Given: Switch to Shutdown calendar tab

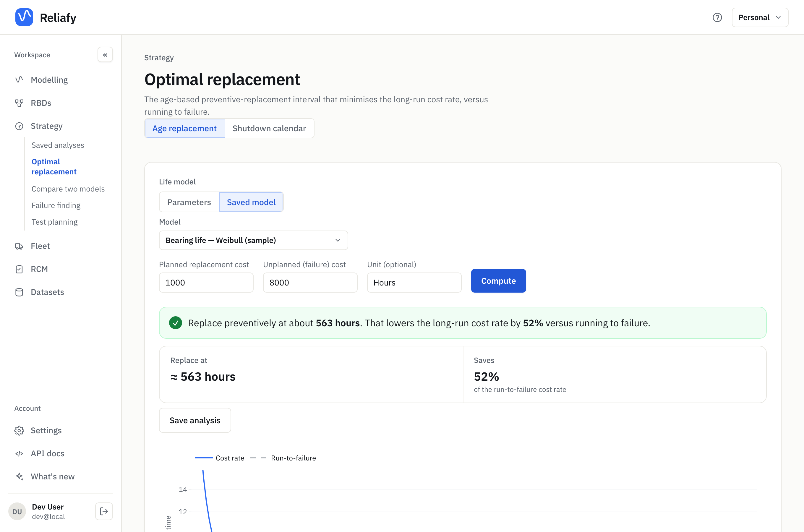Looking at the screenshot, I should [x=269, y=128].
